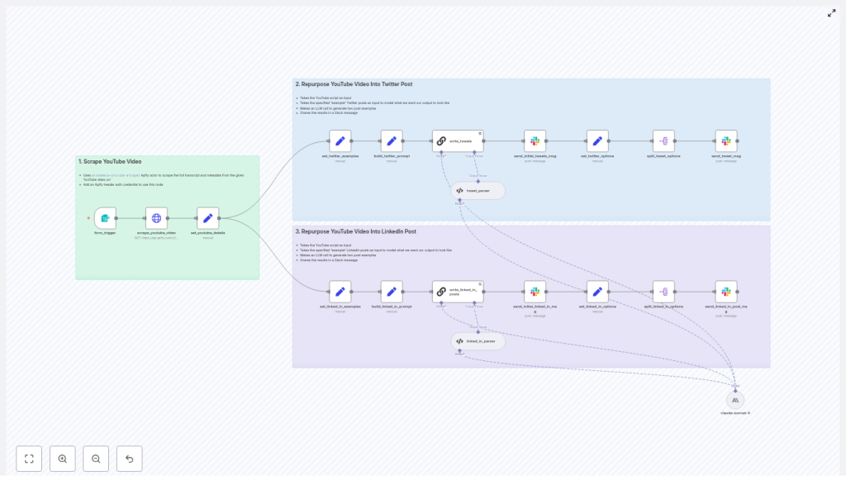Click the split_tweet_options node
Screen dimensions: 846x504
pos(663,141)
